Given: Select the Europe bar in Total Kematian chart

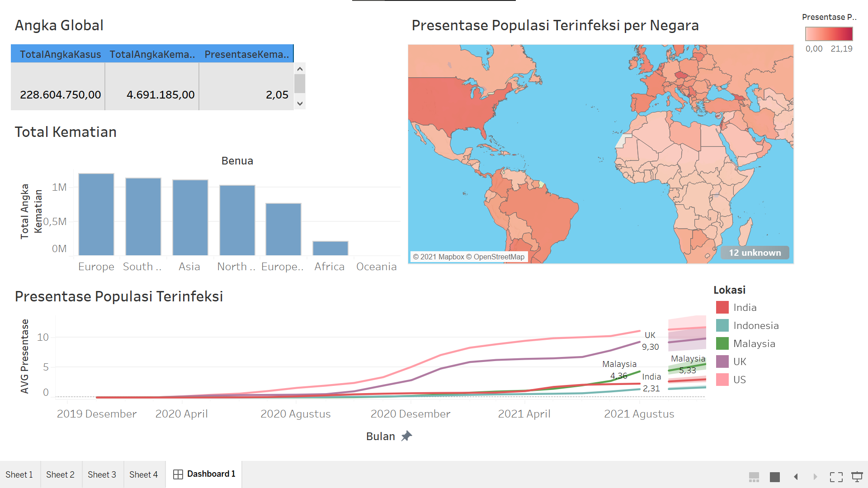Looking at the screenshot, I should tap(96, 215).
